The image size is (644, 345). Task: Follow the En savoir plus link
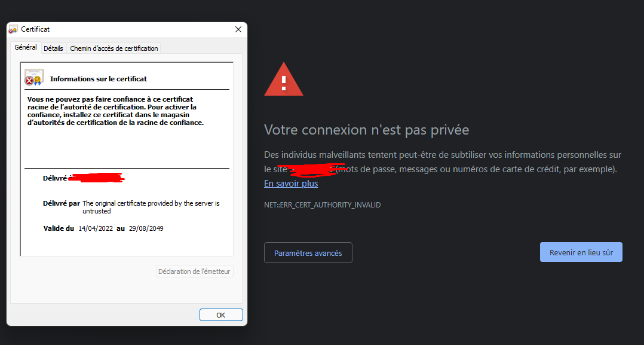coord(291,184)
